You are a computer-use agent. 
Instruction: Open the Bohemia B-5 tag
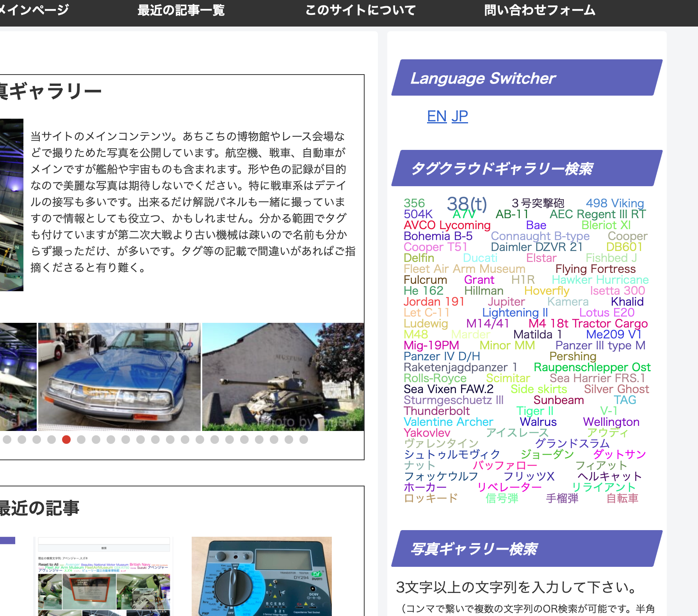click(438, 236)
